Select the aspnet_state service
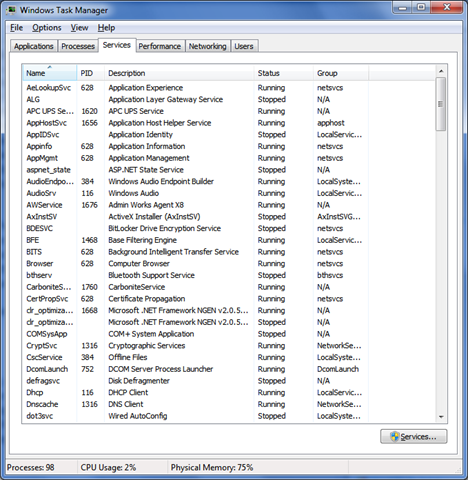Screen dimensions: 468x480 tap(49, 170)
